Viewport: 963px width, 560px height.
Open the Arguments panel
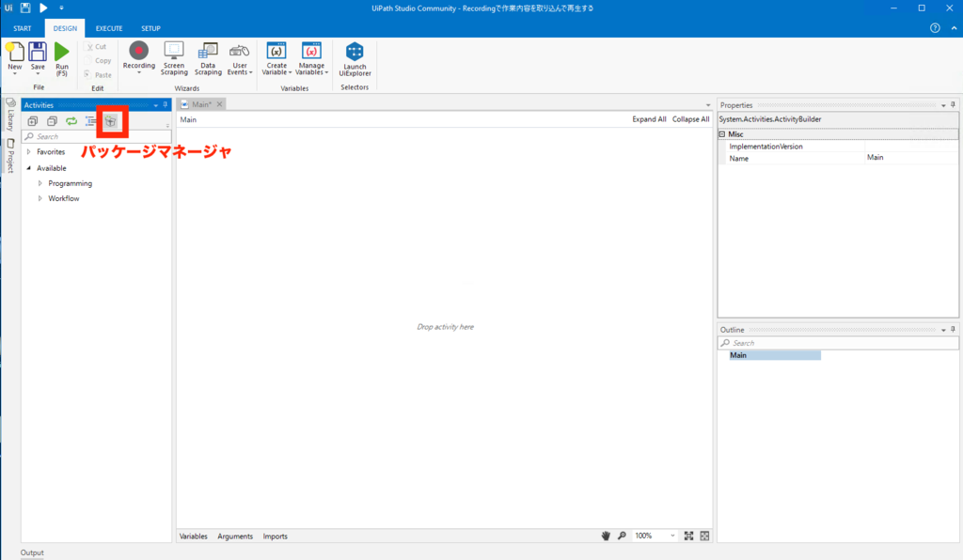click(x=235, y=537)
